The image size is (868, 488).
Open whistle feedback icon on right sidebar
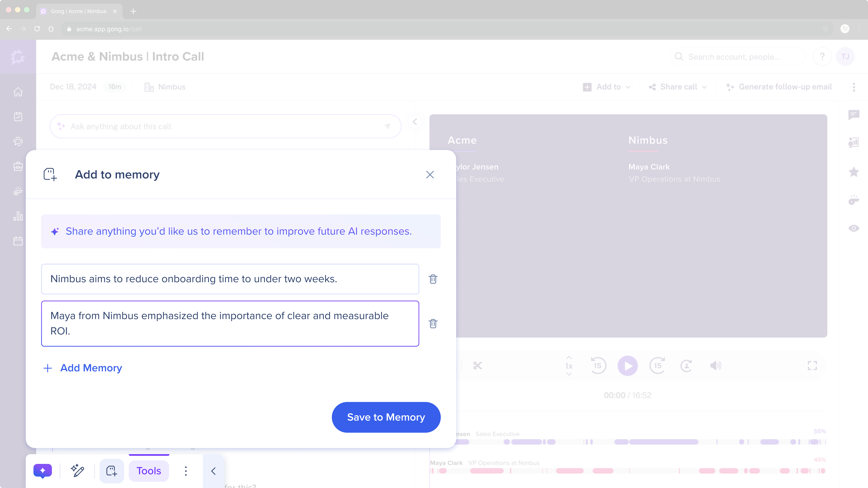pyautogui.click(x=854, y=200)
